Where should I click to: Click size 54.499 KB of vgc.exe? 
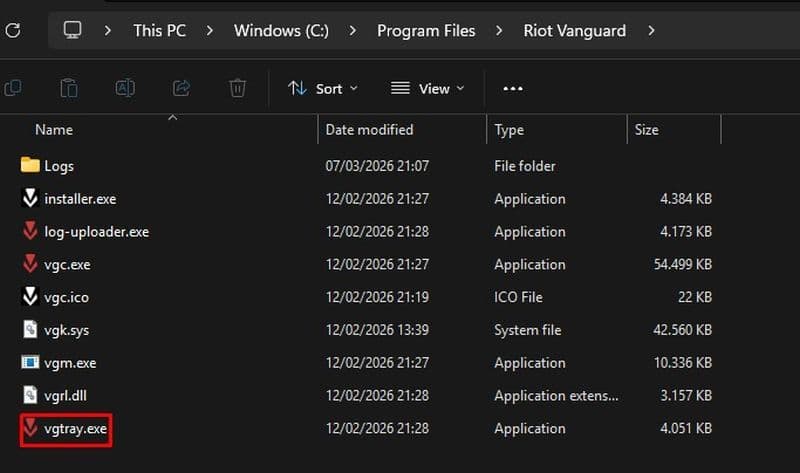click(683, 264)
